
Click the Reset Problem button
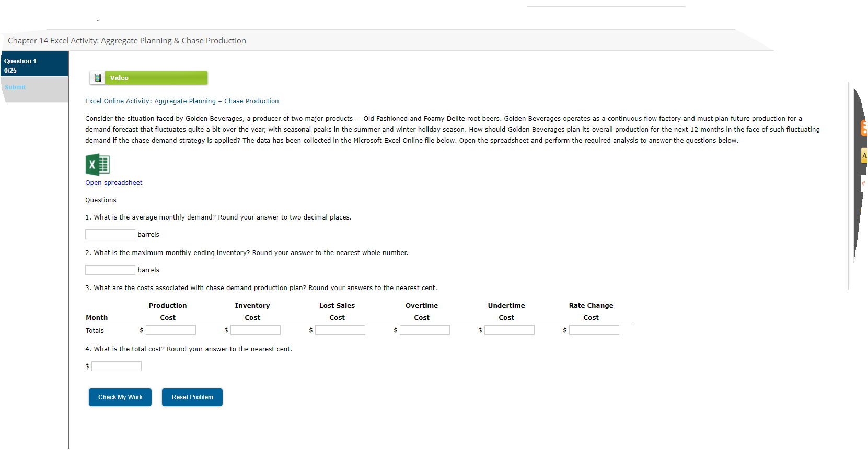click(x=192, y=397)
